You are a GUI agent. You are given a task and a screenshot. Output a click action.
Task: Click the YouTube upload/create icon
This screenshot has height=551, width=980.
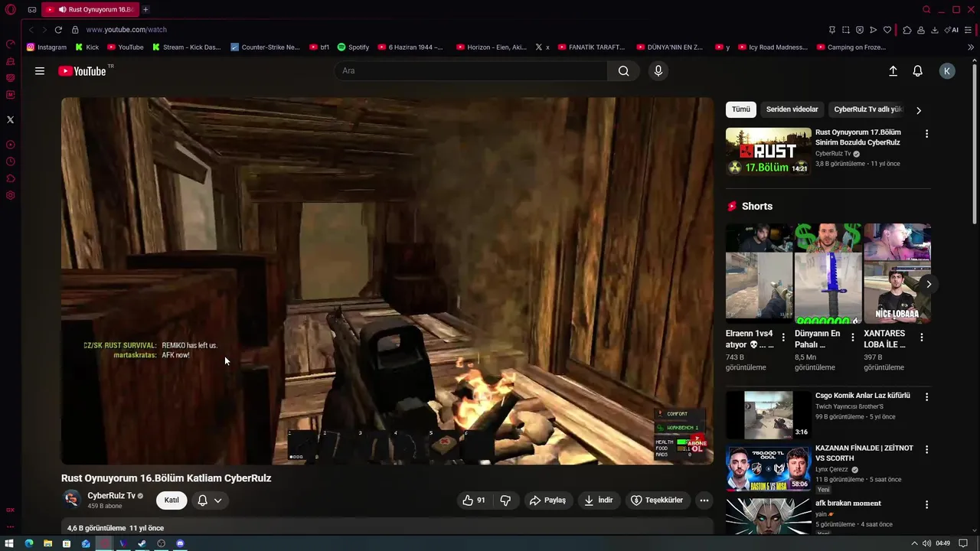click(893, 71)
